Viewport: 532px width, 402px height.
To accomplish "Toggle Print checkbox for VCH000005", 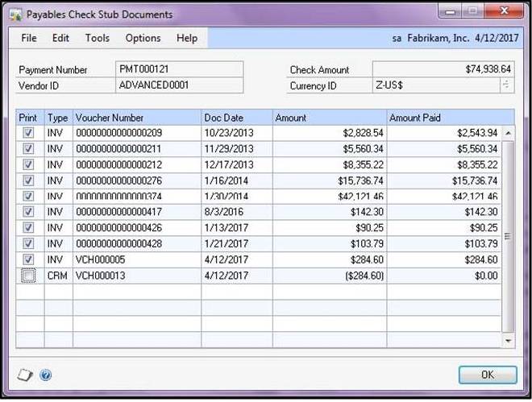I will (28, 259).
